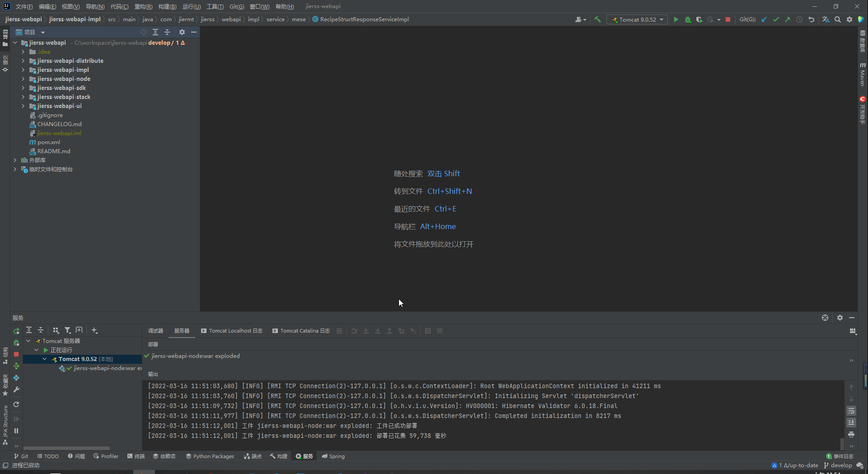Add a service with the plus icon
868x474 pixels.
pyautogui.click(x=94, y=330)
